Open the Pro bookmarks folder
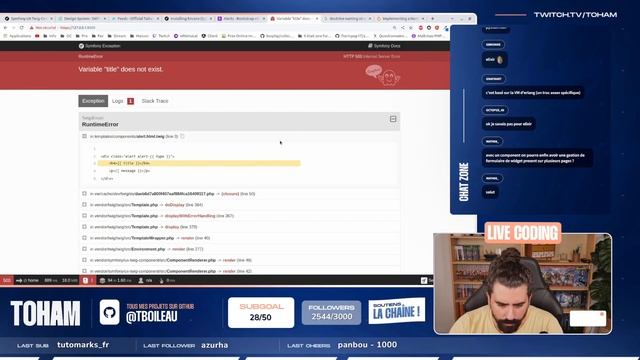 click(x=82, y=36)
